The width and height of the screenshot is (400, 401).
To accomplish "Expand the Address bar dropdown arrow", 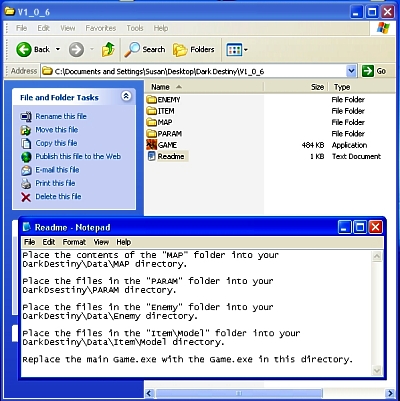I will pyautogui.click(x=351, y=71).
